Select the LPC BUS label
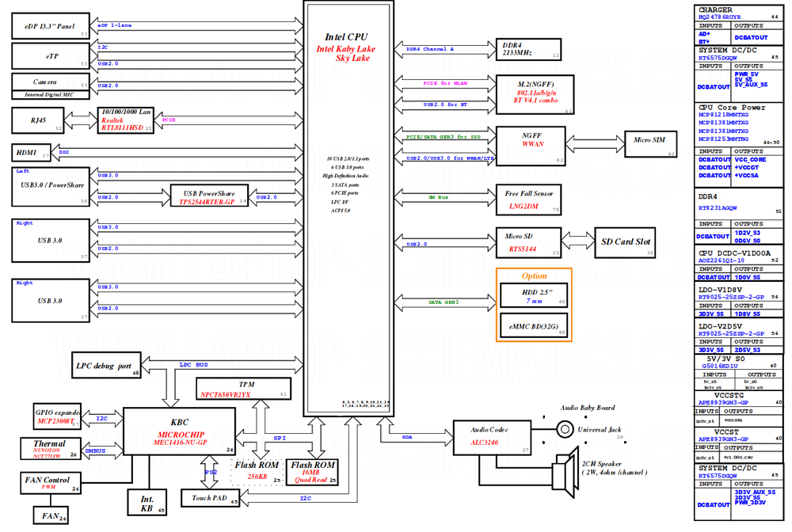 click(x=193, y=364)
